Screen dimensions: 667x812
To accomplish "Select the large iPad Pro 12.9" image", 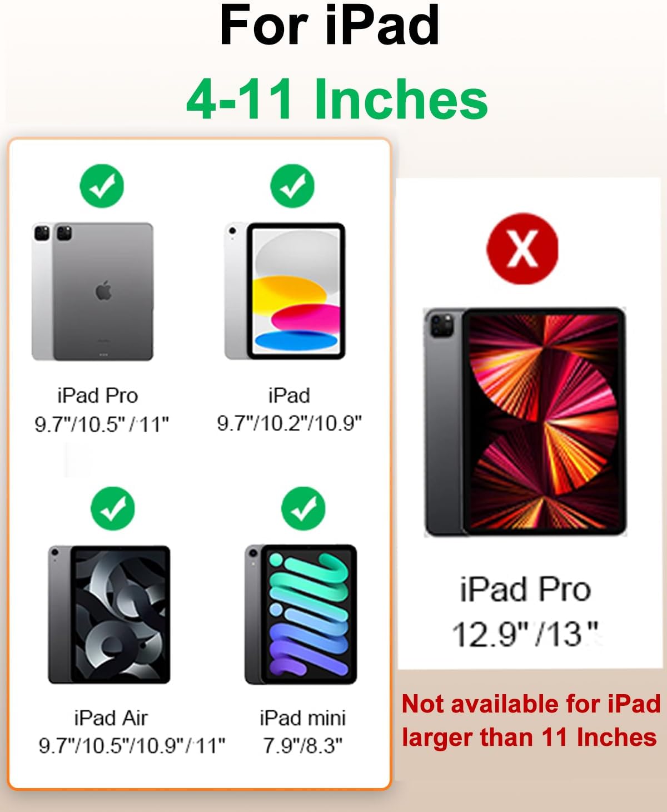I will [525, 422].
